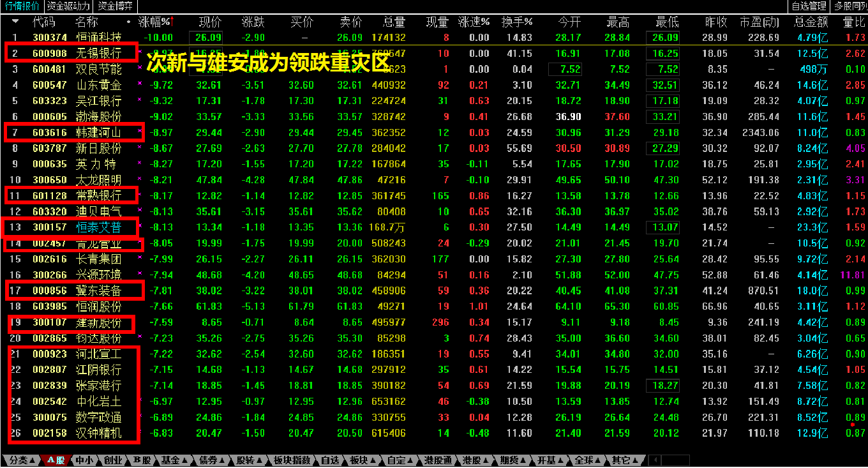Select the A股 bottom tab
The height and width of the screenshot is (468, 868).
(x=56, y=460)
